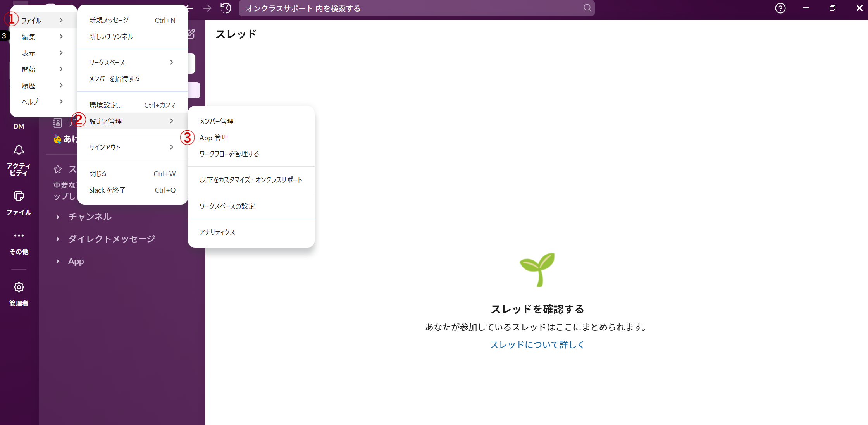Select App 管理 from submenu
This screenshot has height=425, width=868.
point(214,138)
